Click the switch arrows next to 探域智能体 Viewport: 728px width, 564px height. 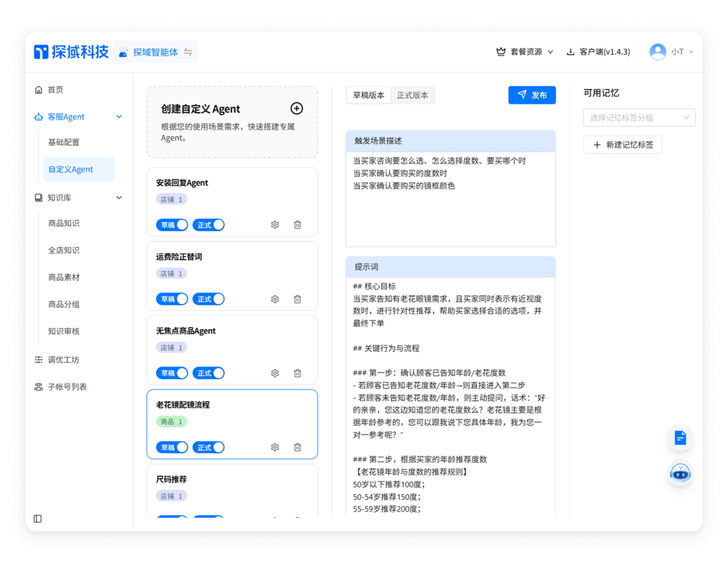[x=188, y=52]
